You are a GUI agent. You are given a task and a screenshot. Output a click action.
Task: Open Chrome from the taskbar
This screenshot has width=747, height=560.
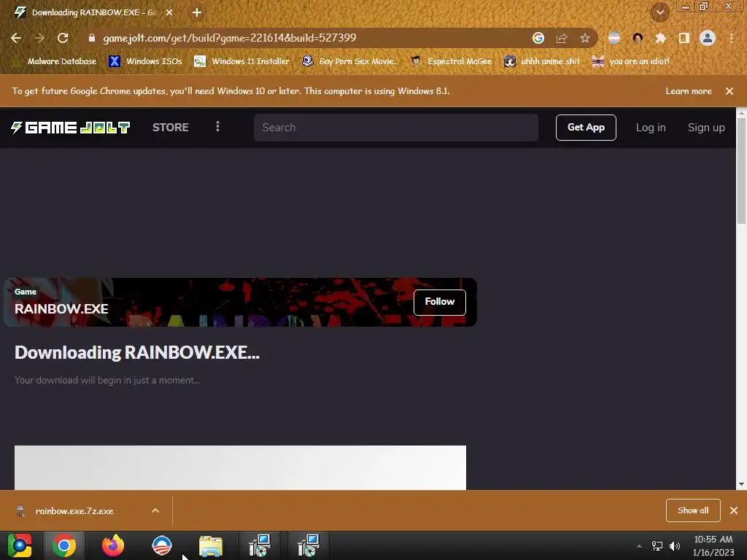64,545
